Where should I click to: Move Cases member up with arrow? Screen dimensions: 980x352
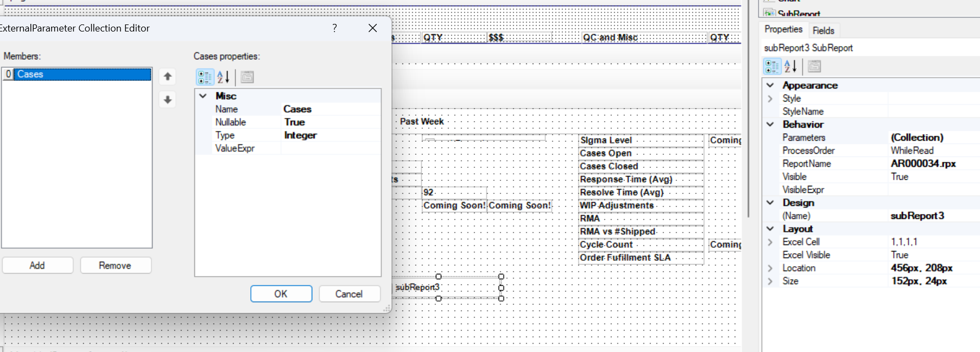(168, 77)
